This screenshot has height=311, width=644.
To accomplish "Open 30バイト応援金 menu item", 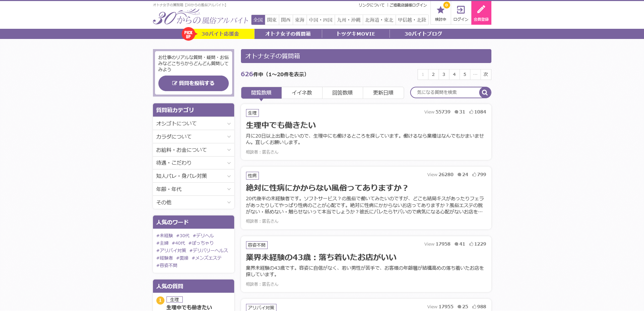I will (x=220, y=34).
